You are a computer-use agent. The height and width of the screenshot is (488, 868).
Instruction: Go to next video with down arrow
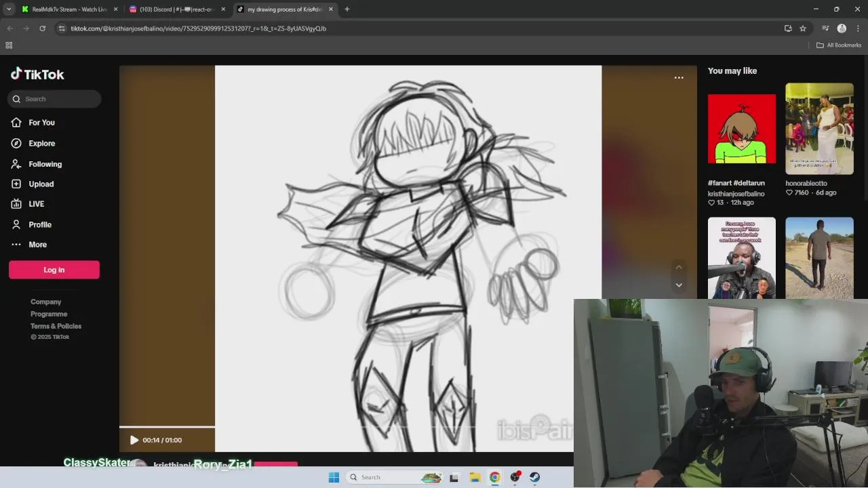[679, 285]
